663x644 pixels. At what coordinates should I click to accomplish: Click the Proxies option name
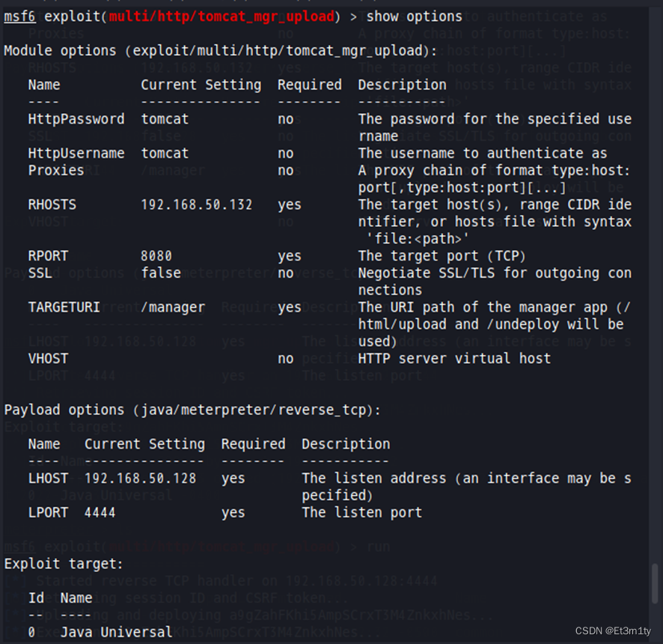[x=56, y=171]
